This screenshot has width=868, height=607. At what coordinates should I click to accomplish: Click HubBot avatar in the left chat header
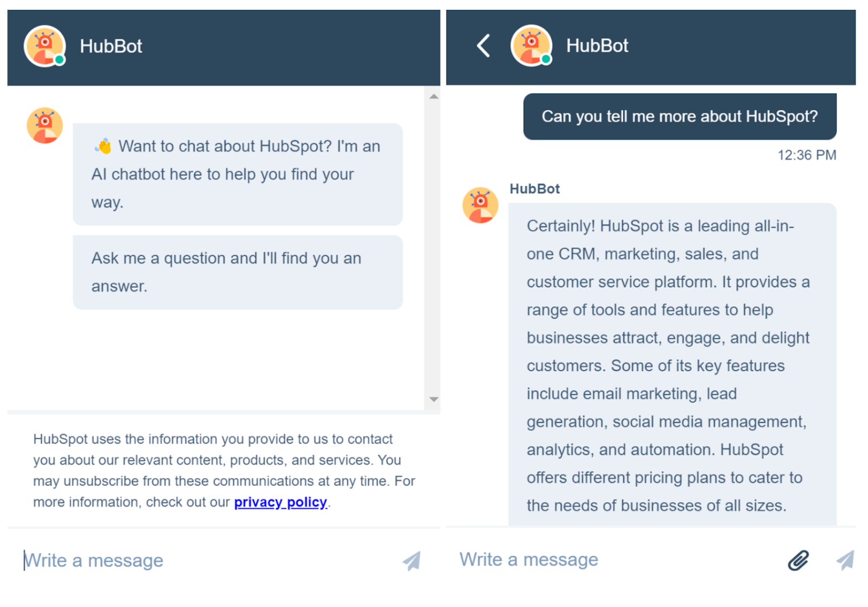(46, 46)
